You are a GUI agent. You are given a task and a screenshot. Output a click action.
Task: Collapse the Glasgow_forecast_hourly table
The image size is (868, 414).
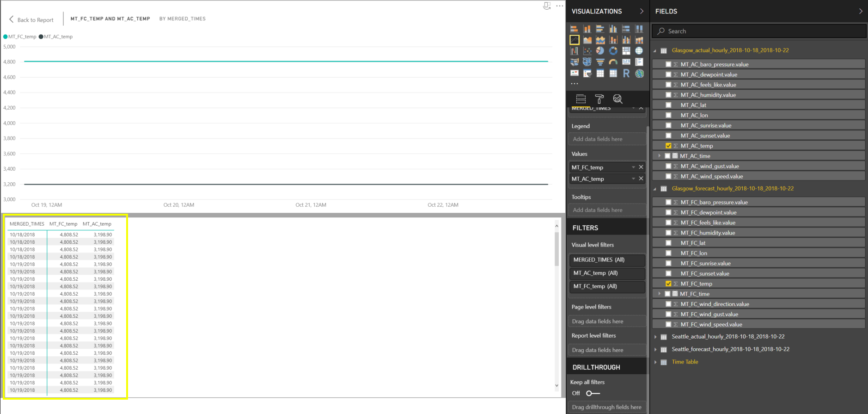coord(655,189)
